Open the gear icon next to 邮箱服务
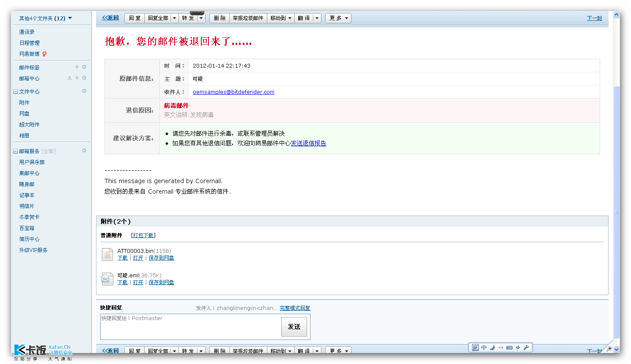Screen dimensions: 631x364 84,151
